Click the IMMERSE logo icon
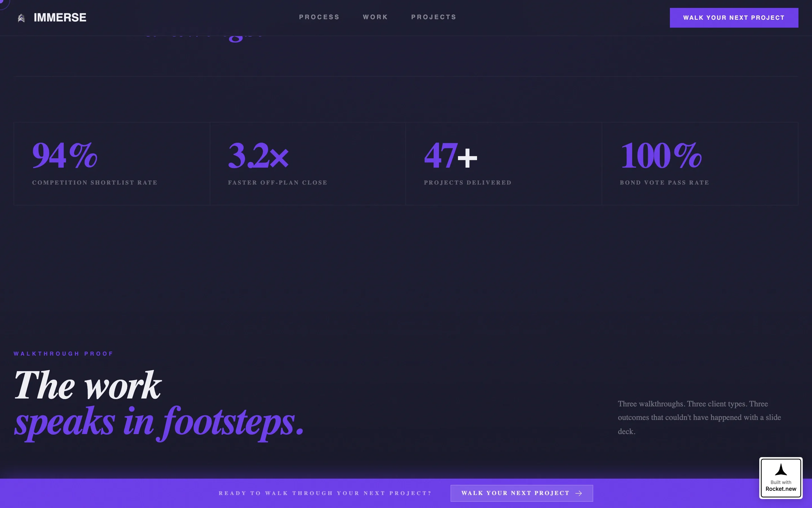This screenshot has width=812, height=508. click(21, 18)
